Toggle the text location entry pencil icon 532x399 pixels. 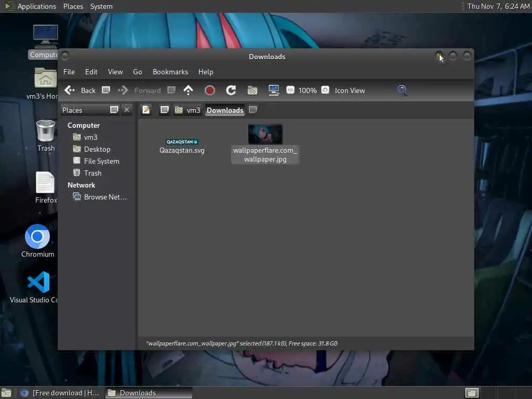click(x=146, y=110)
